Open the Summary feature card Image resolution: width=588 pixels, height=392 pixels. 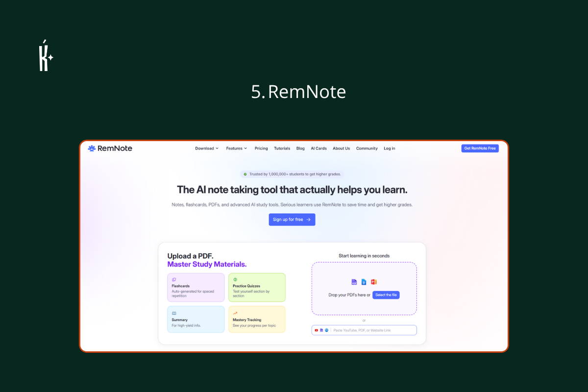(x=196, y=319)
